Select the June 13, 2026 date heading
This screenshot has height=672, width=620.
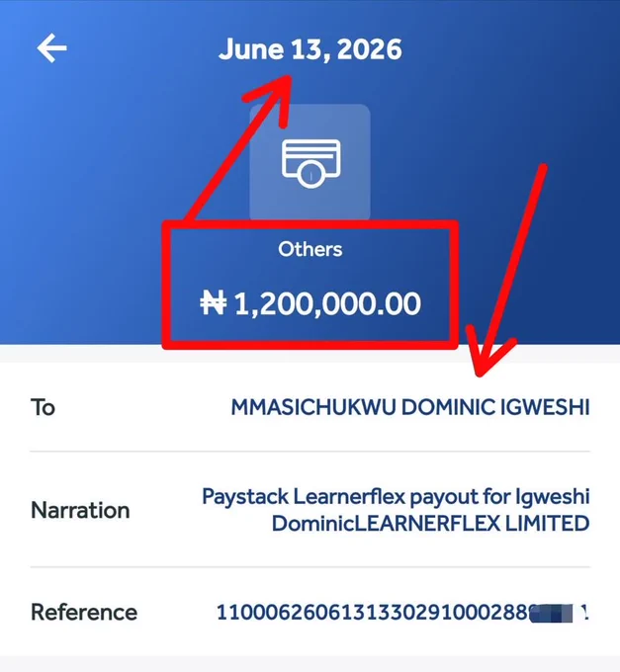[x=310, y=49]
